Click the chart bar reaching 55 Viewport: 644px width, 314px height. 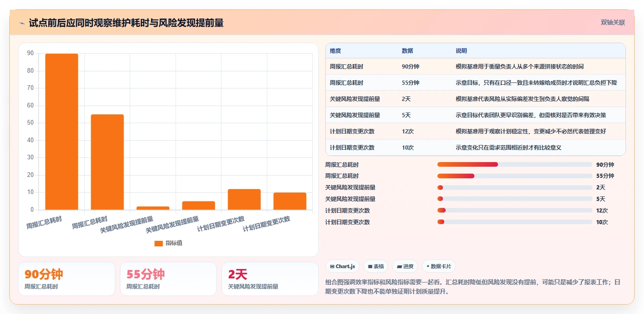(107, 162)
